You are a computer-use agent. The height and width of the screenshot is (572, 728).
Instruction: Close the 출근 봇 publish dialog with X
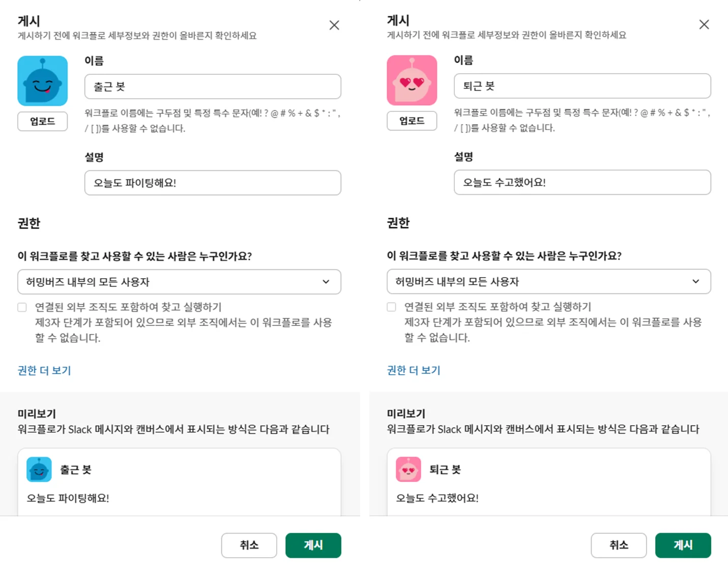point(334,25)
